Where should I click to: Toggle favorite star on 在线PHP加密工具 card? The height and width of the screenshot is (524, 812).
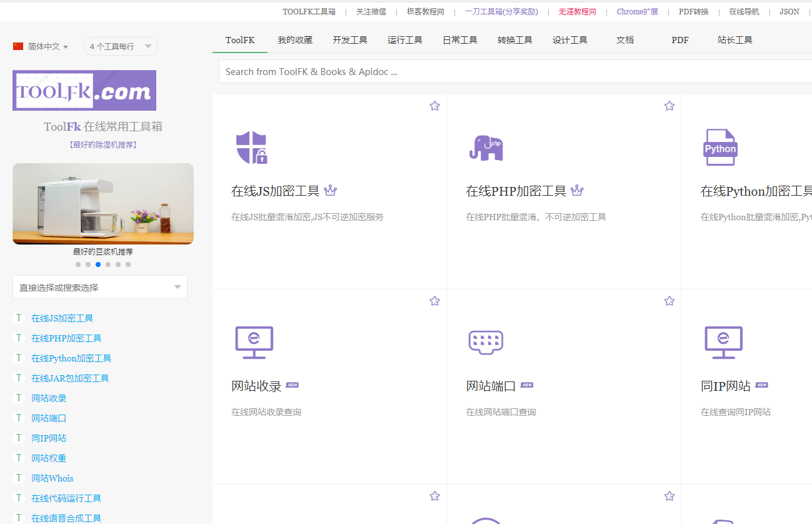click(x=669, y=106)
